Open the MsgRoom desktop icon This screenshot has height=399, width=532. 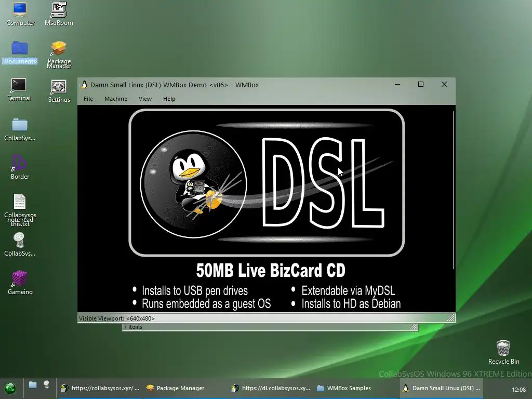[x=59, y=14]
